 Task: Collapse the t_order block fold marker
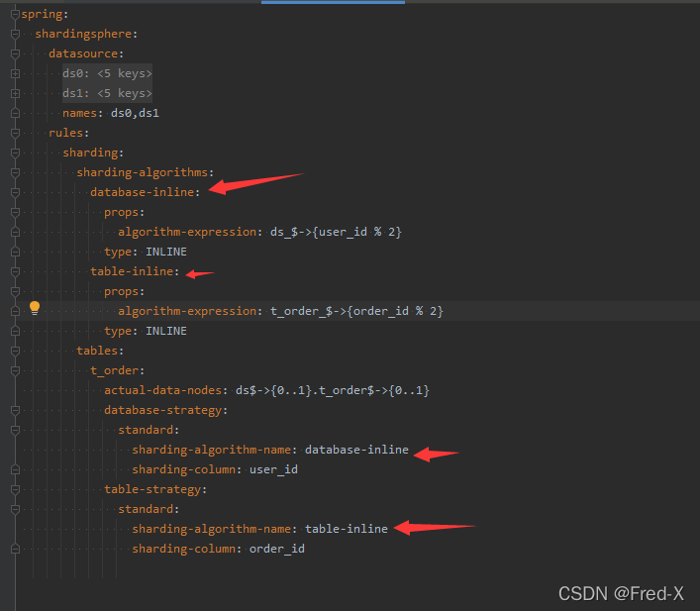(x=15, y=370)
